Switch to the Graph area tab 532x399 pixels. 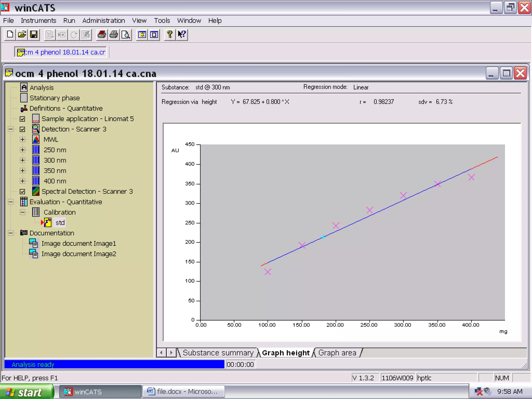click(x=337, y=353)
